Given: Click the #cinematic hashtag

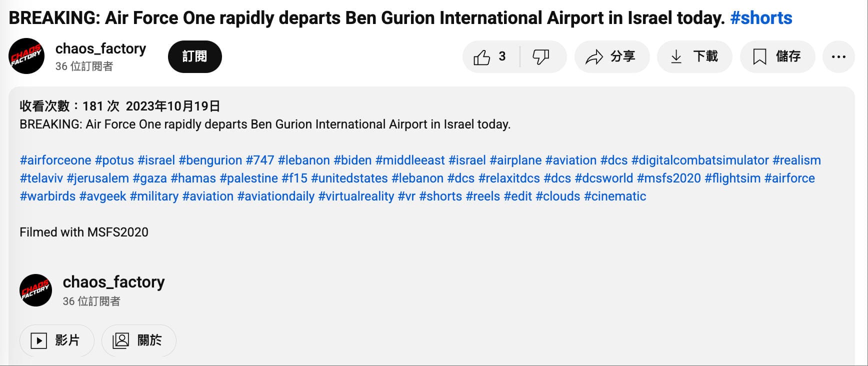Looking at the screenshot, I should pyautogui.click(x=614, y=196).
